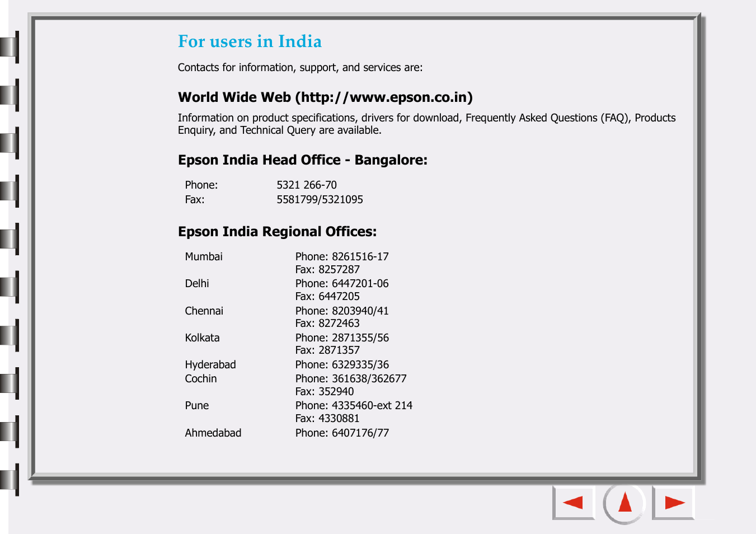Screen dimensions: 756x534
Task: Select 'Phone: 4335460-ext 214' for Pune
Action: 354,405
